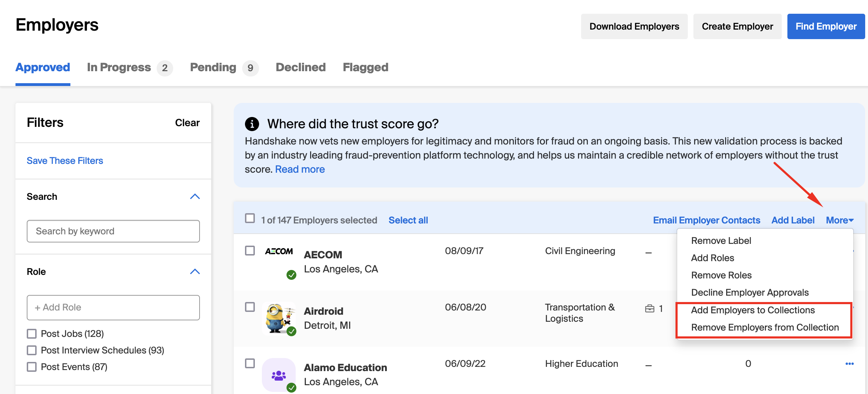Click the Transportation & Logistics industry cell
This screenshot has height=394, width=868.
580,313
